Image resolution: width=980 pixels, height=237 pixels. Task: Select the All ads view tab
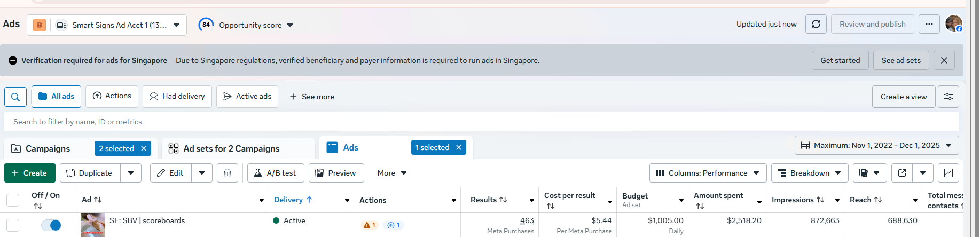56,97
